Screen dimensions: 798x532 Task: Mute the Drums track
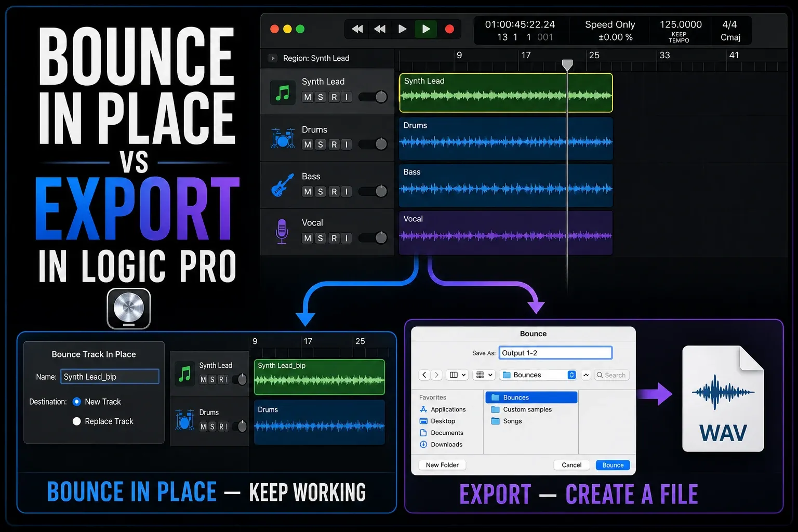click(x=308, y=144)
